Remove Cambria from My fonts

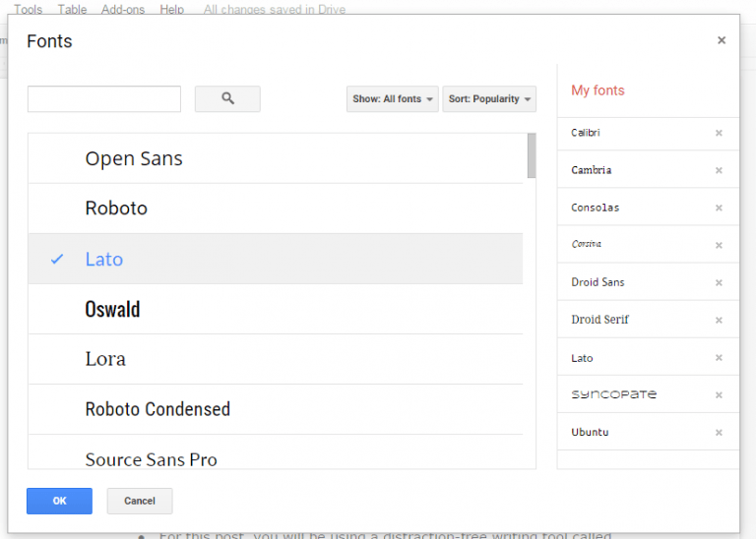[719, 170]
